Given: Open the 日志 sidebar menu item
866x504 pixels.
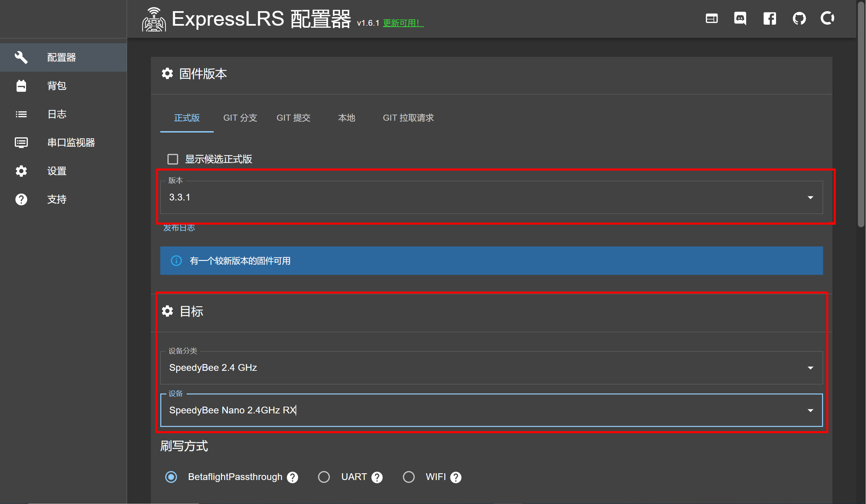Looking at the screenshot, I should (64, 114).
